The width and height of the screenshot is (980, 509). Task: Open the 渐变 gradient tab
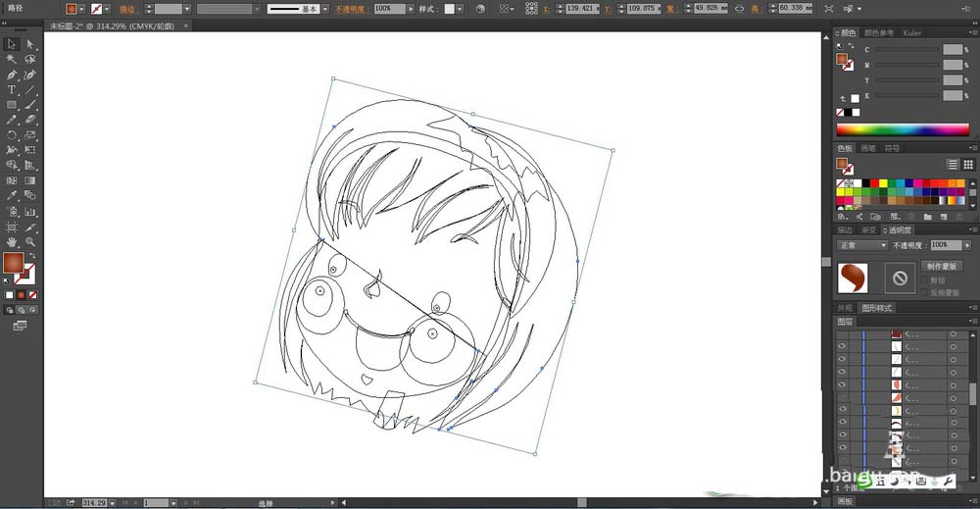868,230
